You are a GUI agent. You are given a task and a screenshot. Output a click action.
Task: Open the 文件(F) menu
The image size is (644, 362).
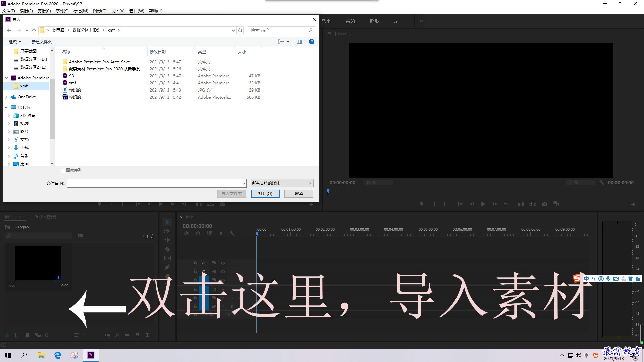coord(9,11)
